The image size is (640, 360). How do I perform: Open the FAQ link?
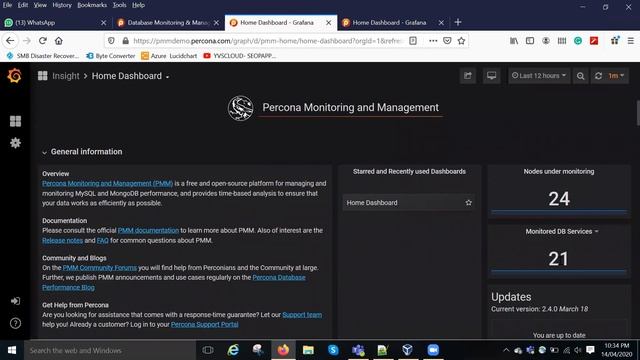[x=102, y=240]
